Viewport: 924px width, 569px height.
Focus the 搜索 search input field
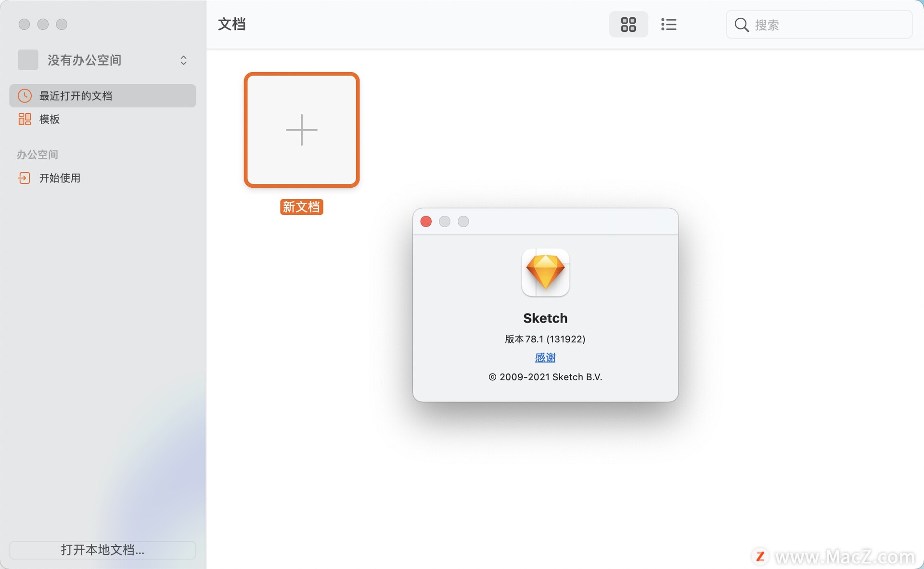pyautogui.click(x=819, y=25)
